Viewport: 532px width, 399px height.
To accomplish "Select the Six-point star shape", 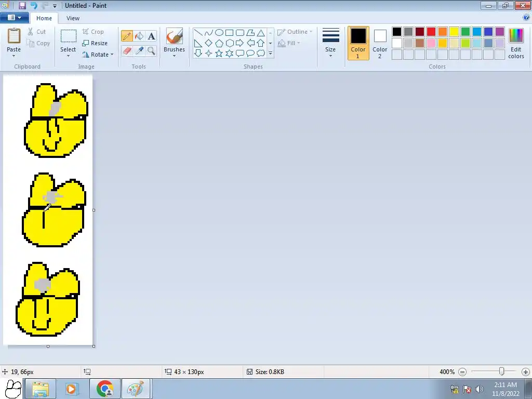I will tap(229, 54).
